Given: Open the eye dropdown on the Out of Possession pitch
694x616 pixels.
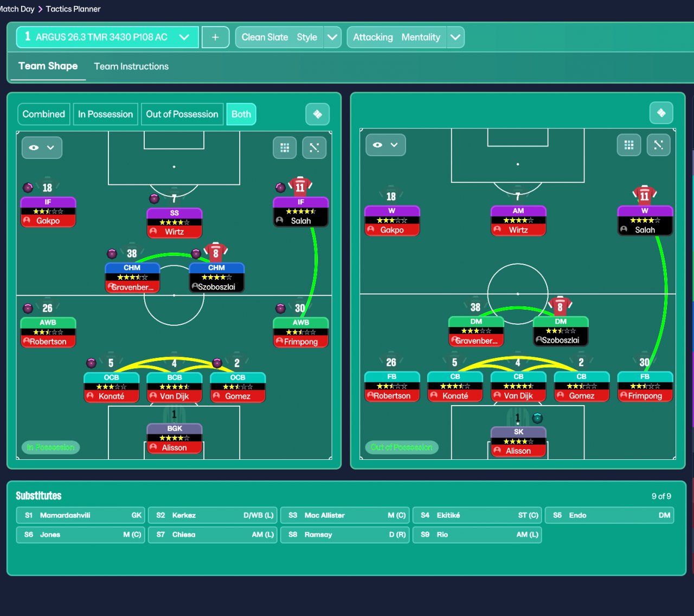Looking at the screenshot, I should 385,145.
